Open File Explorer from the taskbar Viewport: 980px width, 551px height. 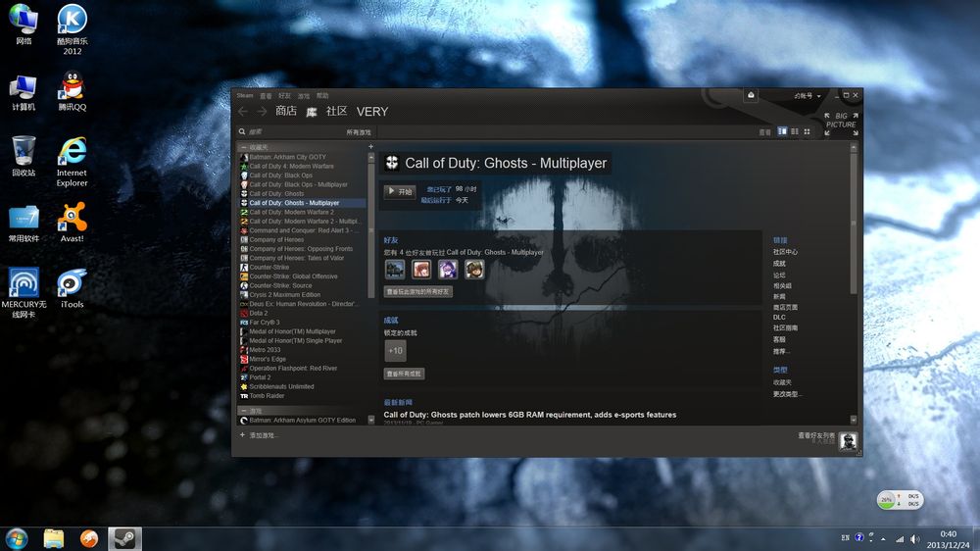click(x=54, y=538)
